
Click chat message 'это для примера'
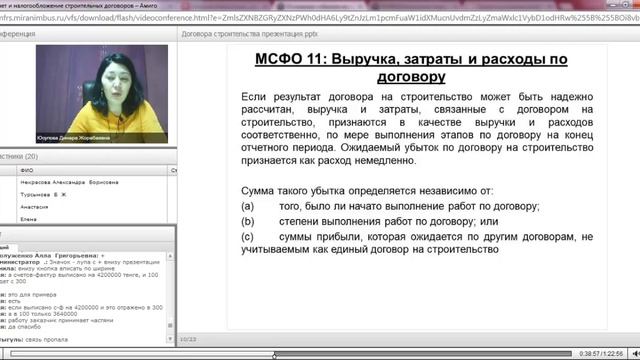pos(32,295)
